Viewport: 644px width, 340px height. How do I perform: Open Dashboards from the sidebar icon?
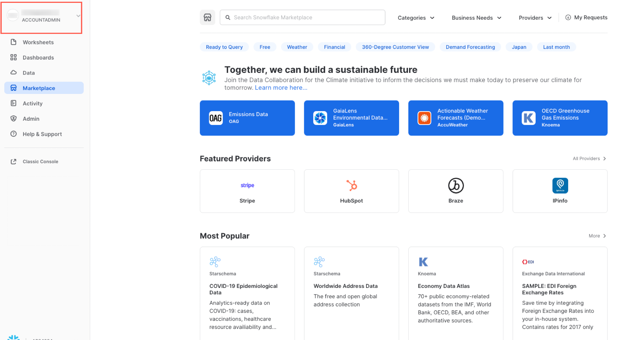coord(14,57)
